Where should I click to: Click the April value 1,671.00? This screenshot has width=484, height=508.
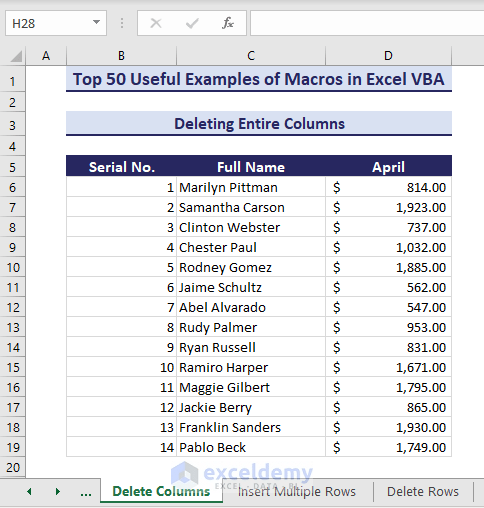point(388,367)
